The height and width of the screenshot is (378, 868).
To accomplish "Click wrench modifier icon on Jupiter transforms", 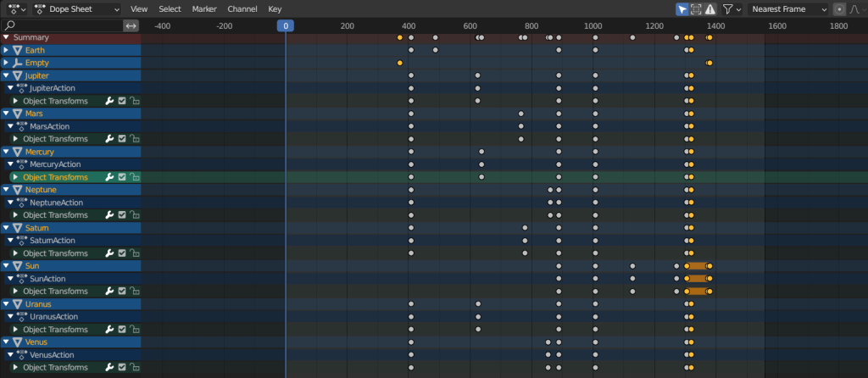I will coord(109,101).
